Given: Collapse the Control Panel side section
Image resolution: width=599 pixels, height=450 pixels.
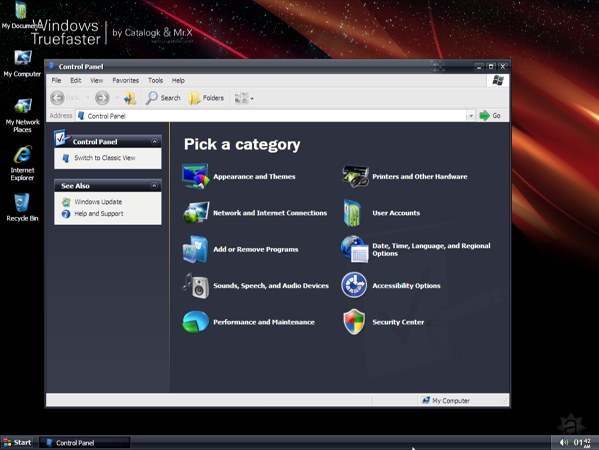Looking at the screenshot, I should click(x=154, y=141).
